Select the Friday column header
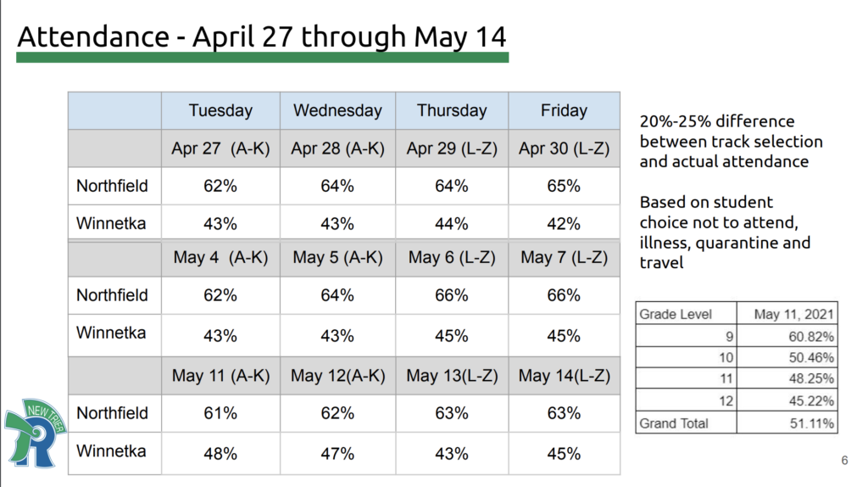Screen dimensions: 868x487 (564, 110)
